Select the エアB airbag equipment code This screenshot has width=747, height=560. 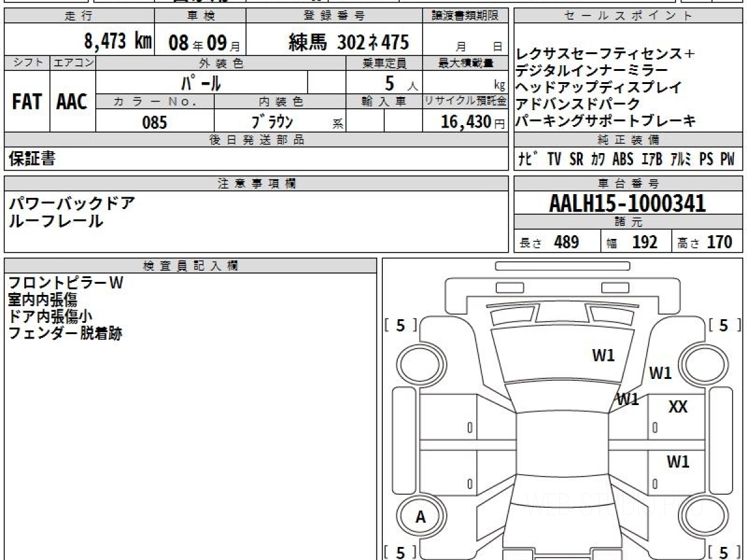pos(653,159)
